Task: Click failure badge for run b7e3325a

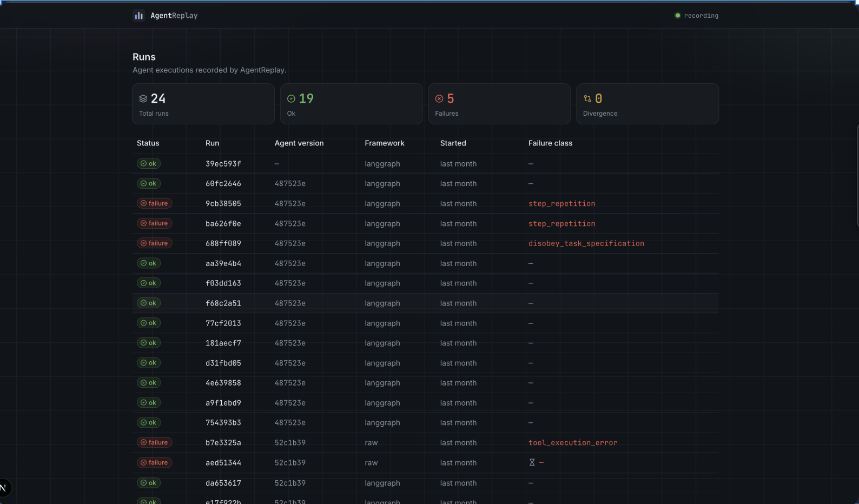Action: click(155, 442)
